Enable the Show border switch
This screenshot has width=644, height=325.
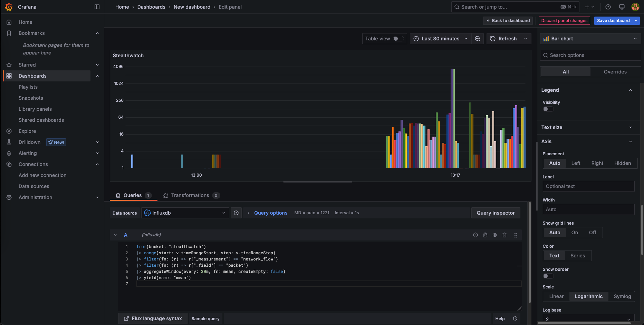548,276
